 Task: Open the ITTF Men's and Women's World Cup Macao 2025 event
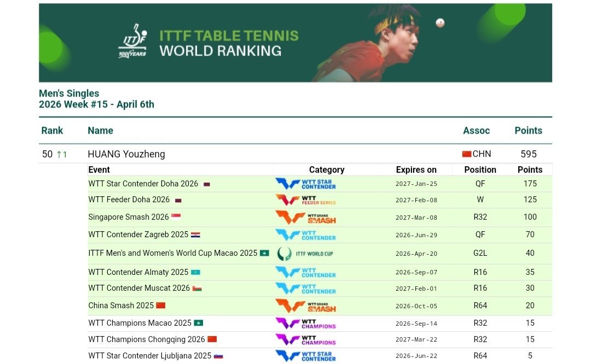[x=172, y=253]
